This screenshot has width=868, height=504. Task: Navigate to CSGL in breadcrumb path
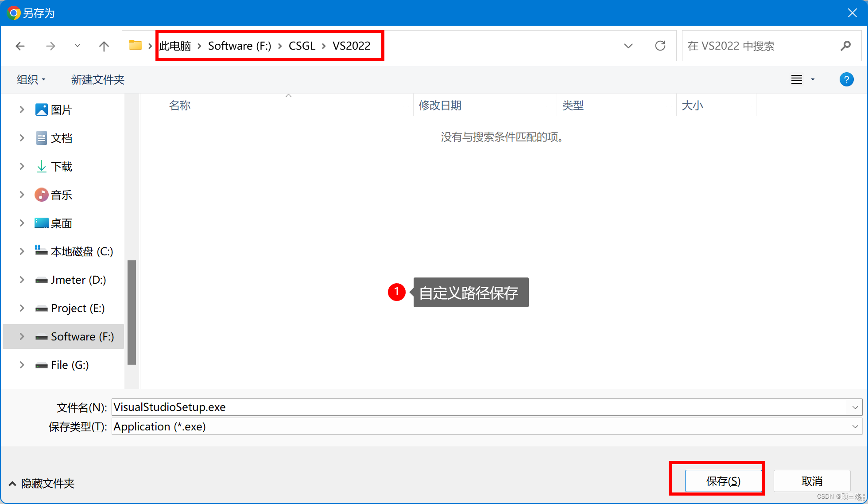coord(302,46)
